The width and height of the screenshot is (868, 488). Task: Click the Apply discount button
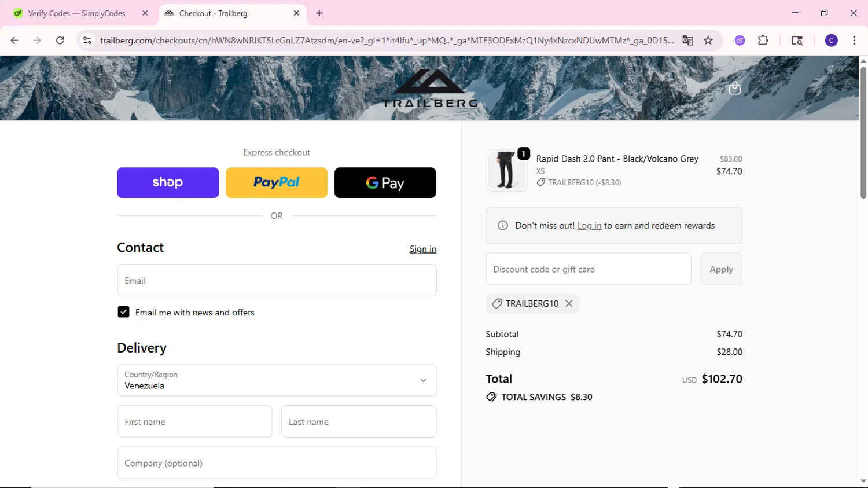point(721,269)
